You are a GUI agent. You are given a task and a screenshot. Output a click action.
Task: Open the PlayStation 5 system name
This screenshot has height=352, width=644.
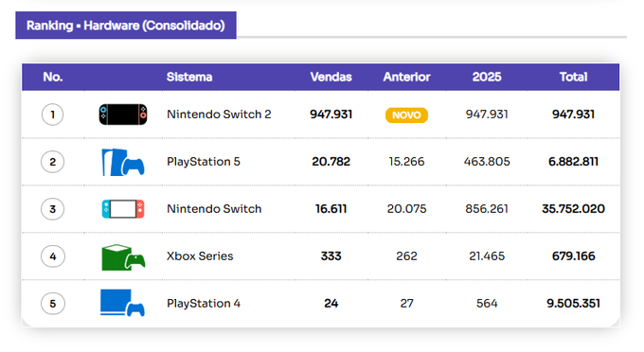click(204, 162)
